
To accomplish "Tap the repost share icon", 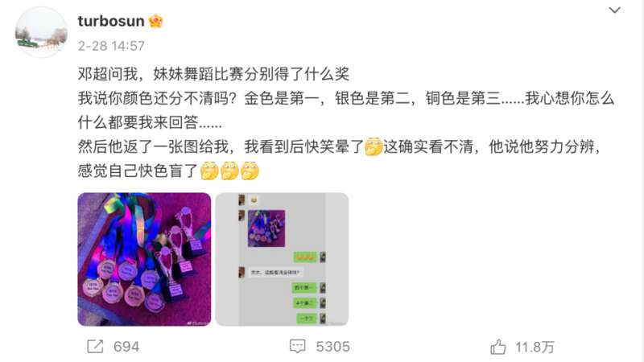I will [x=95, y=347].
